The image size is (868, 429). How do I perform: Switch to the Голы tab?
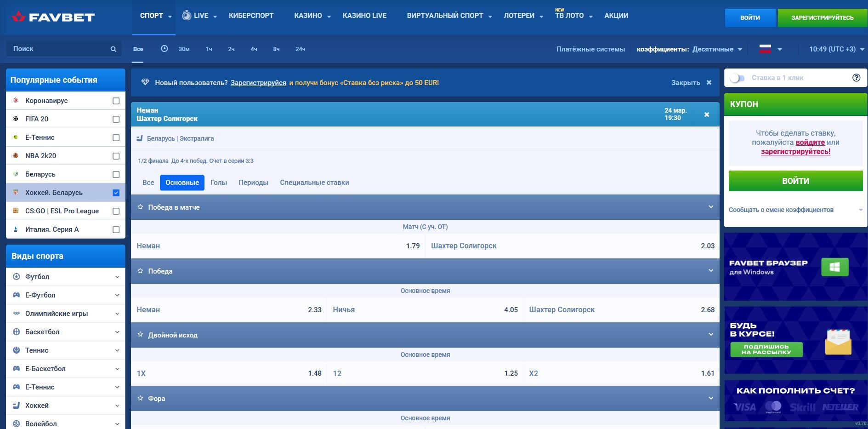click(x=219, y=183)
